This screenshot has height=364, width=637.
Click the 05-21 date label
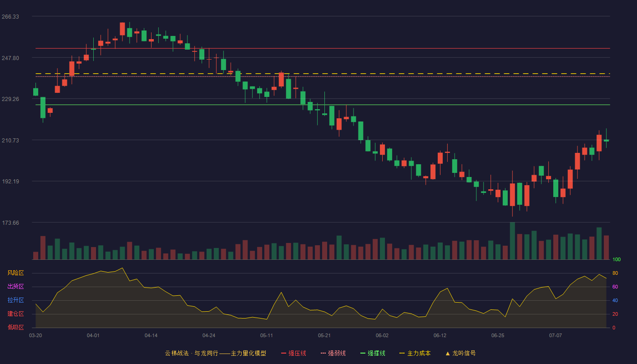[324, 335]
